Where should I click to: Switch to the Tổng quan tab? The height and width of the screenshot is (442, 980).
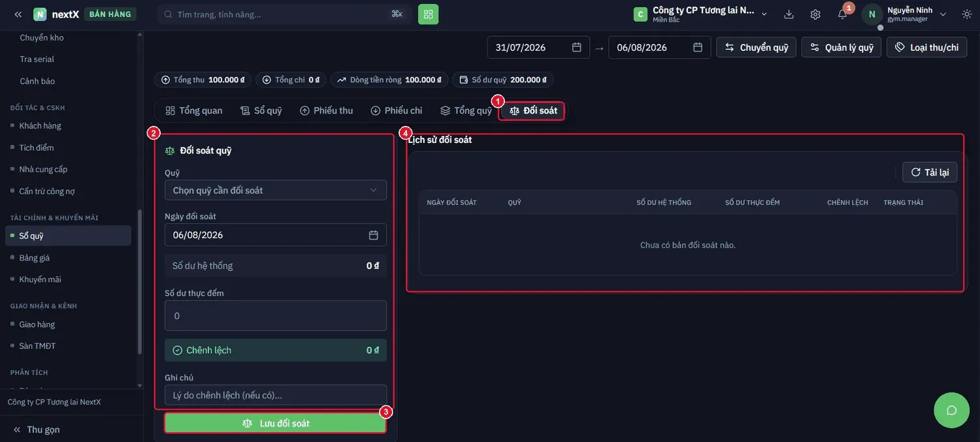tap(194, 110)
